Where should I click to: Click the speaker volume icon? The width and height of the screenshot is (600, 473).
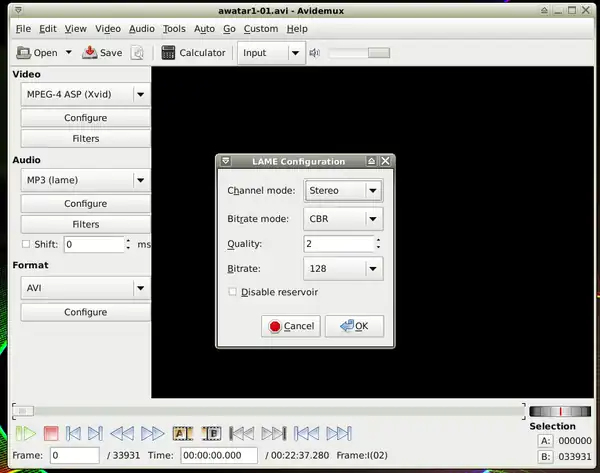(314, 53)
